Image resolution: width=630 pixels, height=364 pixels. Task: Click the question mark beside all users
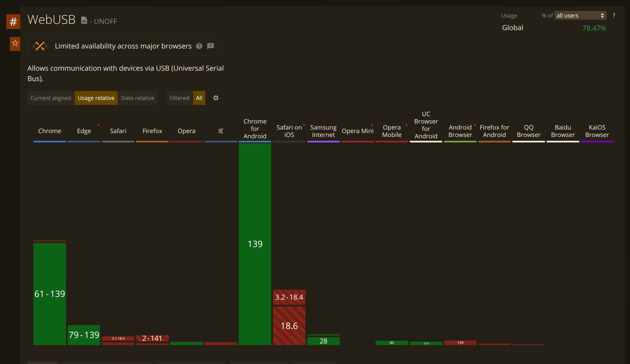click(x=614, y=16)
